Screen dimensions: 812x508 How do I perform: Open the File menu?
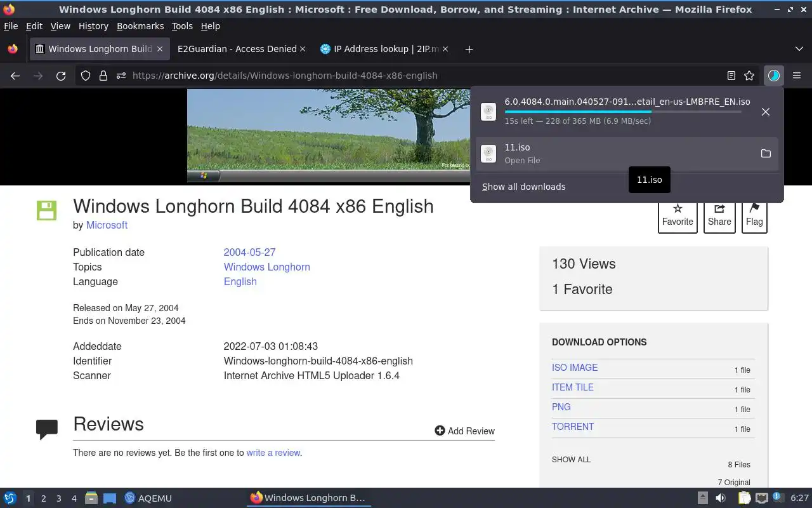coord(11,26)
